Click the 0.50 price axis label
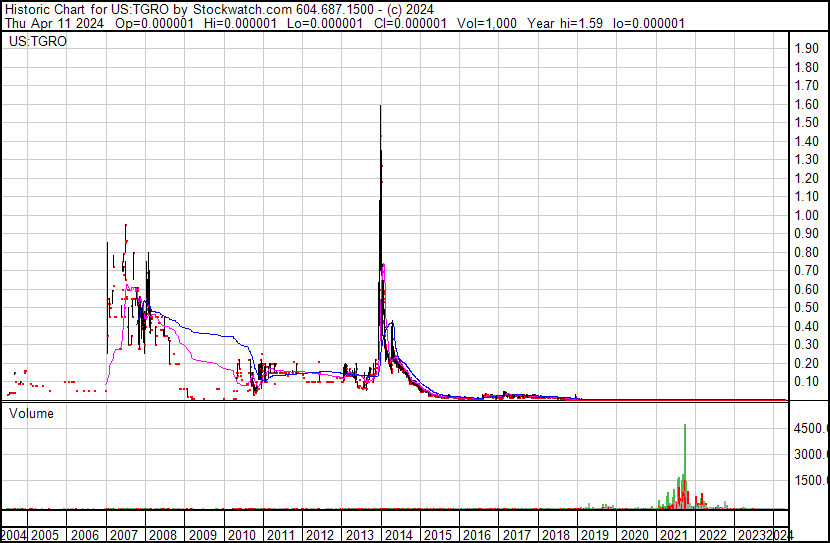 [807, 307]
